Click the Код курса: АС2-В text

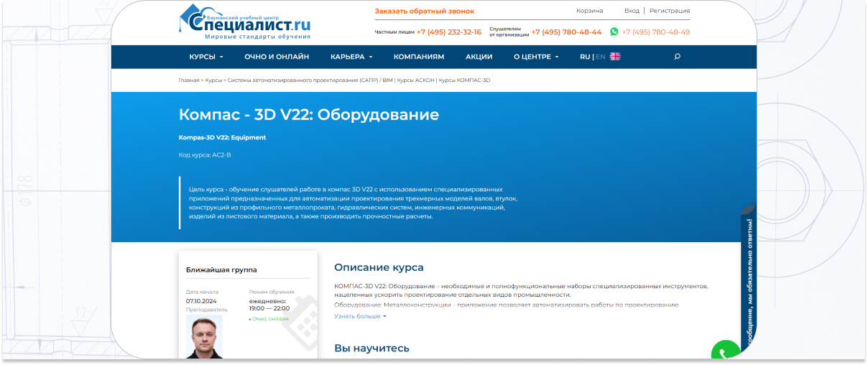tap(205, 154)
